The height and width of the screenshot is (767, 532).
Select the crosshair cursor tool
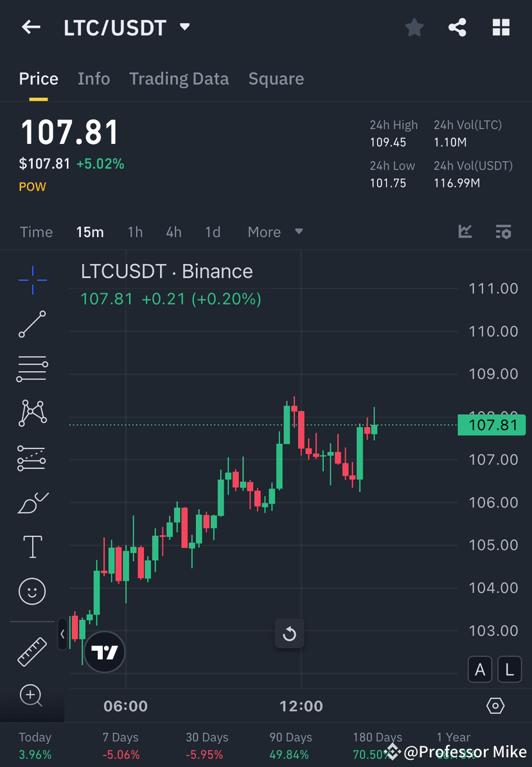pos(32,279)
